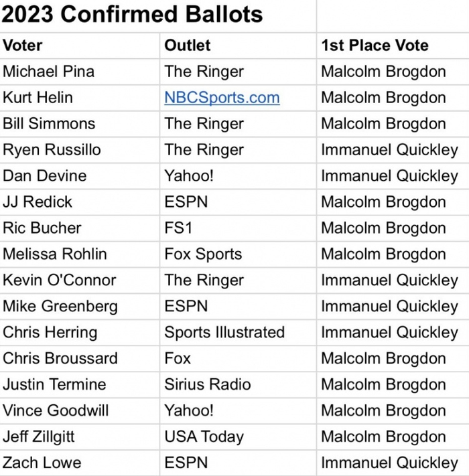The image size is (469, 476).
Task: Select the Mike Greenberg cell
Action: point(60,307)
